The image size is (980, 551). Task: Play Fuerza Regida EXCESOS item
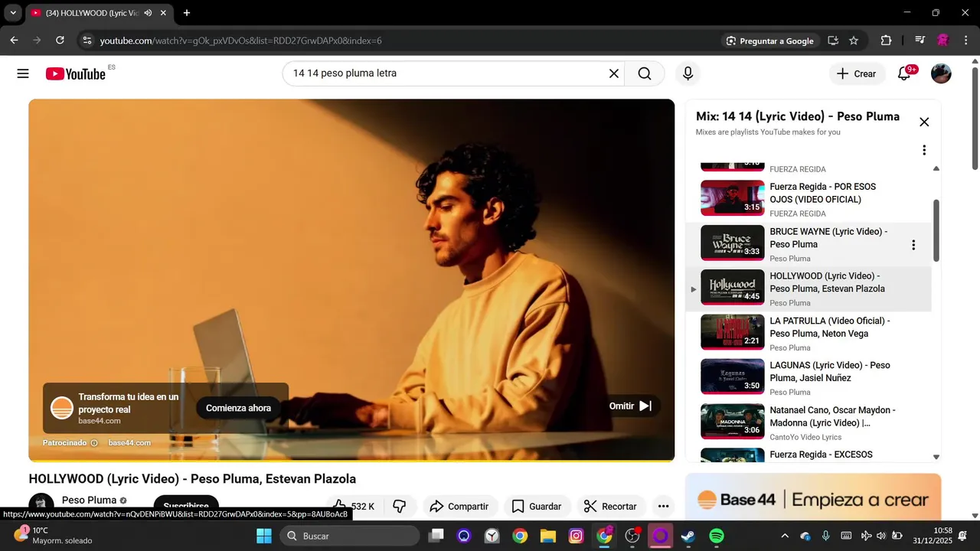click(x=808, y=454)
